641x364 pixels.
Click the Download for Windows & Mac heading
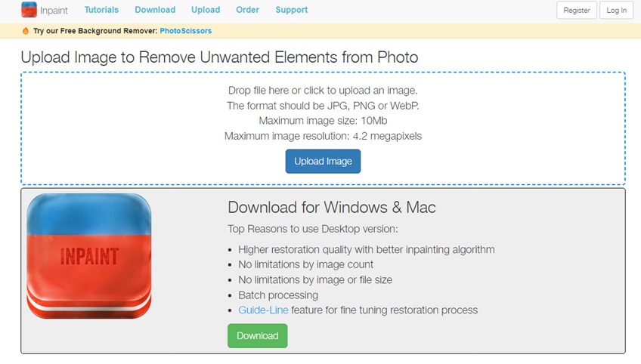332,208
